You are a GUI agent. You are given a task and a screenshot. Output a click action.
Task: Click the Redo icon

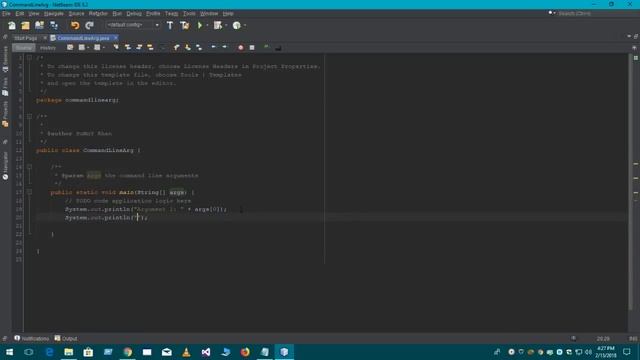[x=89, y=25]
